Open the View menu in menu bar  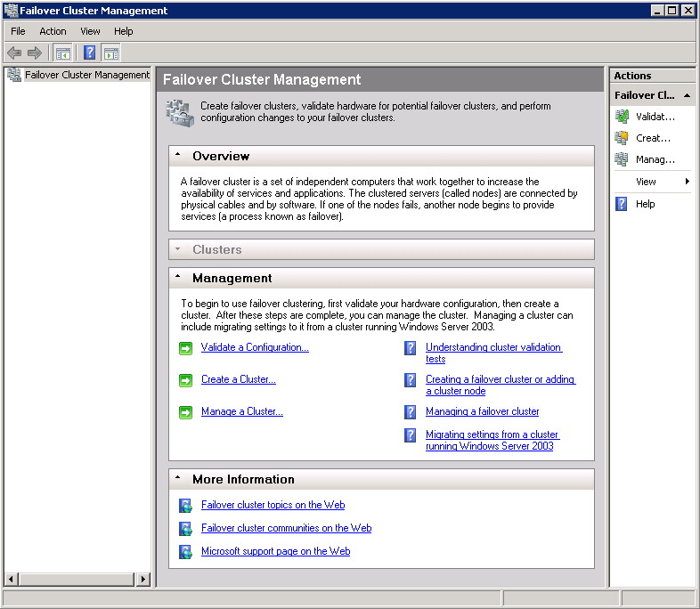pos(90,31)
